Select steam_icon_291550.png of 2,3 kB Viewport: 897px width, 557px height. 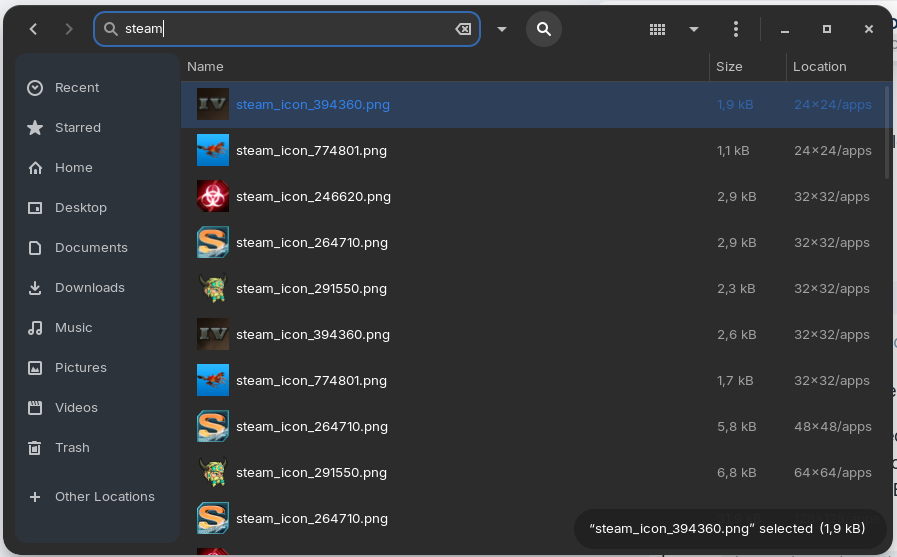click(311, 289)
